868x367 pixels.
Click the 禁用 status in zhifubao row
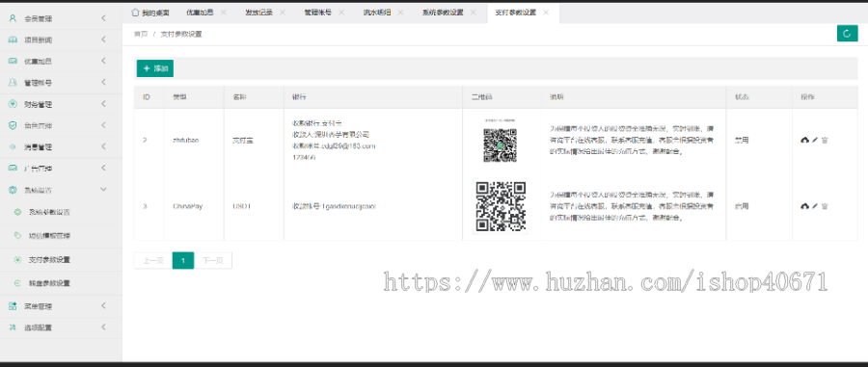tap(742, 141)
